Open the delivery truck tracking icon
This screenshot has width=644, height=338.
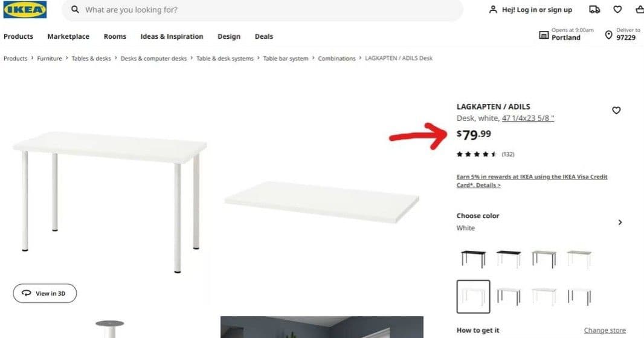[x=594, y=10]
